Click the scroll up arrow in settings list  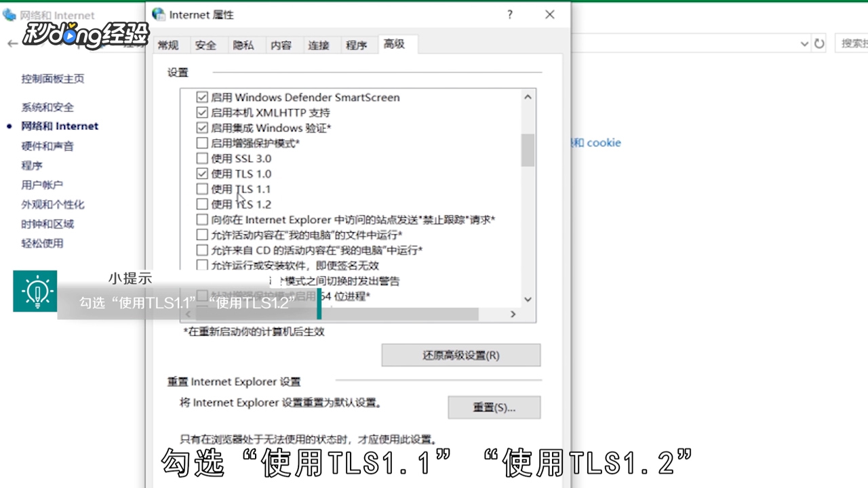528,97
